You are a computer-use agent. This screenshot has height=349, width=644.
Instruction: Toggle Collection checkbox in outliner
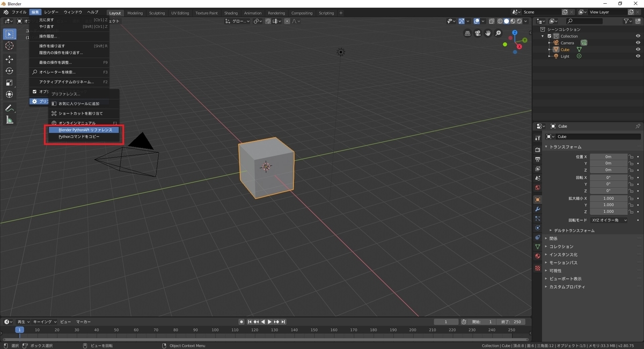pos(550,36)
